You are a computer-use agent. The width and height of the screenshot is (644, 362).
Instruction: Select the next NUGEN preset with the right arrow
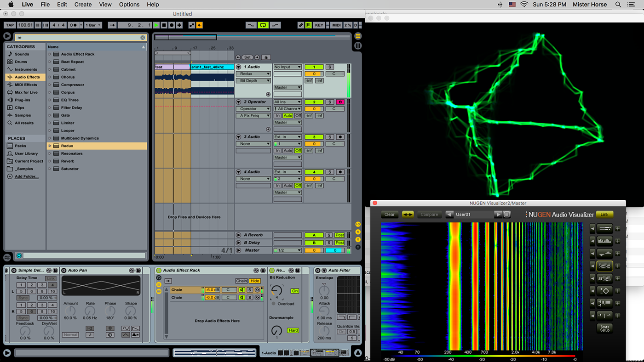pos(498,215)
